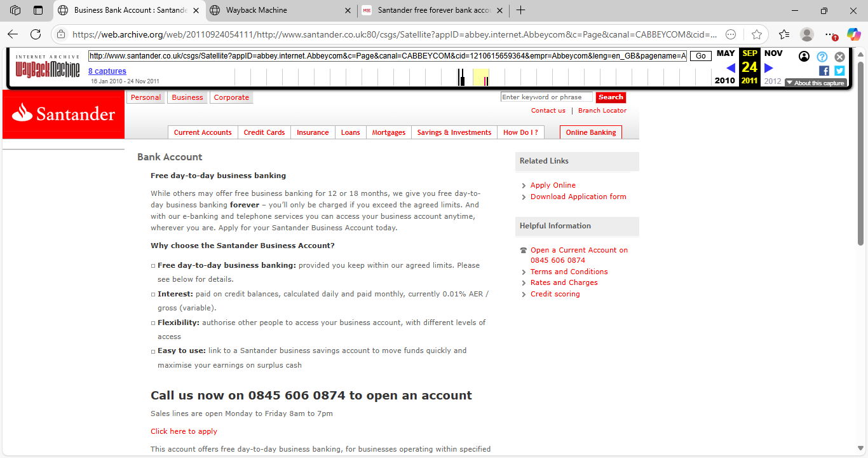Click the Santander logo
The height and width of the screenshot is (458, 868).
(64, 114)
